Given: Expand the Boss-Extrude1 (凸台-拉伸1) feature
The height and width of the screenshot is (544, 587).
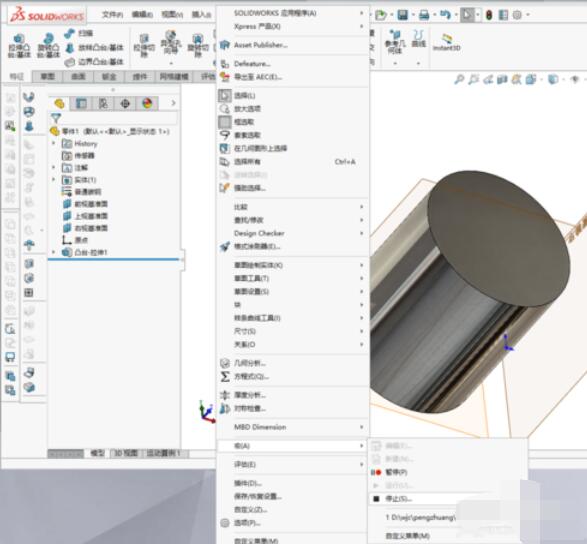Looking at the screenshot, I should tap(54, 252).
